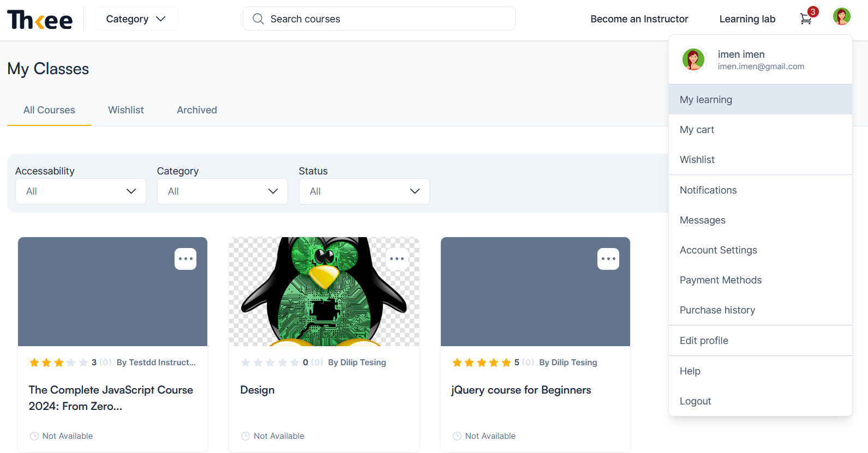Switch to Wishlist tab
Screen dimensions: 868x453
126,110
